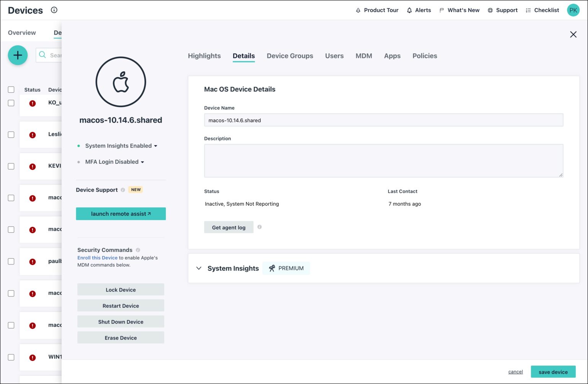Click the PK user avatar
The width and height of the screenshot is (588, 384).
point(573,10)
